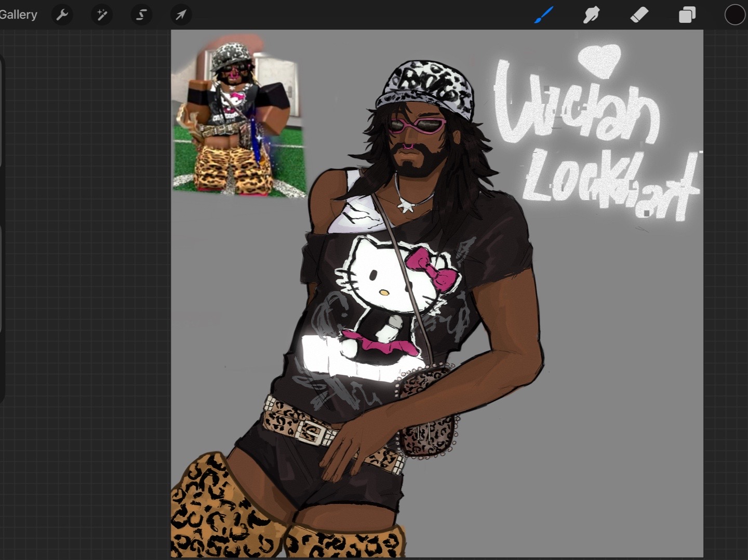This screenshot has height=560, width=748.
Task: Select the Smudge tool
Action: (592, 15)
